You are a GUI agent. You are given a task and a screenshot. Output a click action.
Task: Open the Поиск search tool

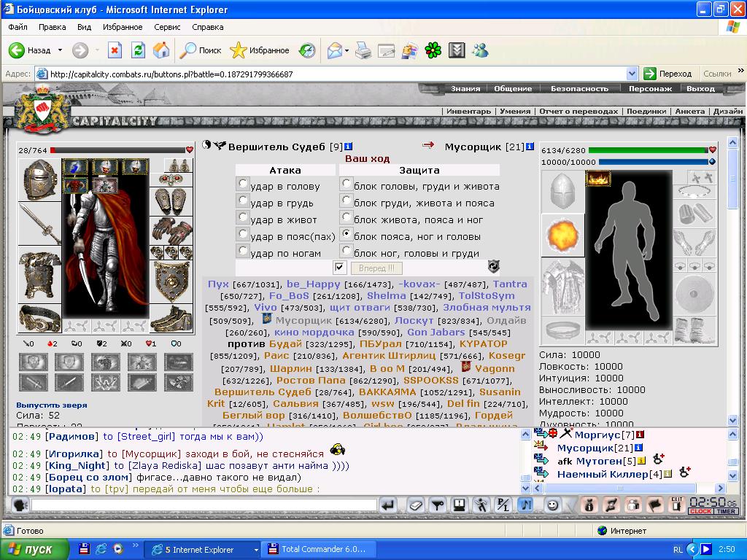coord(200,50)
